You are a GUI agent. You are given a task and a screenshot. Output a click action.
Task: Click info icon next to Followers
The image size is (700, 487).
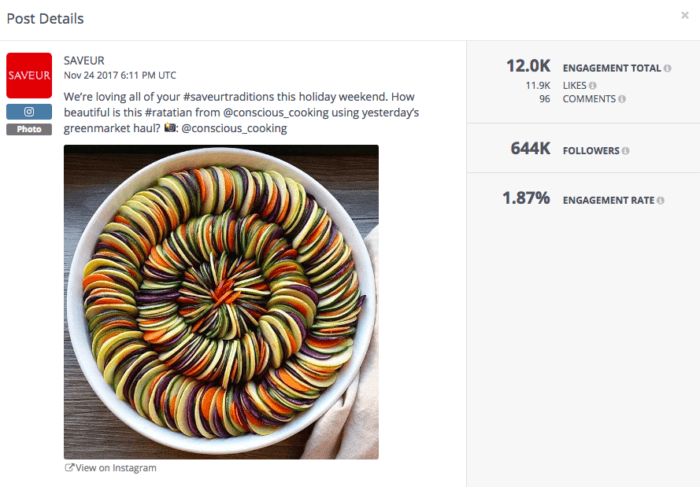[x=625, y=151]
